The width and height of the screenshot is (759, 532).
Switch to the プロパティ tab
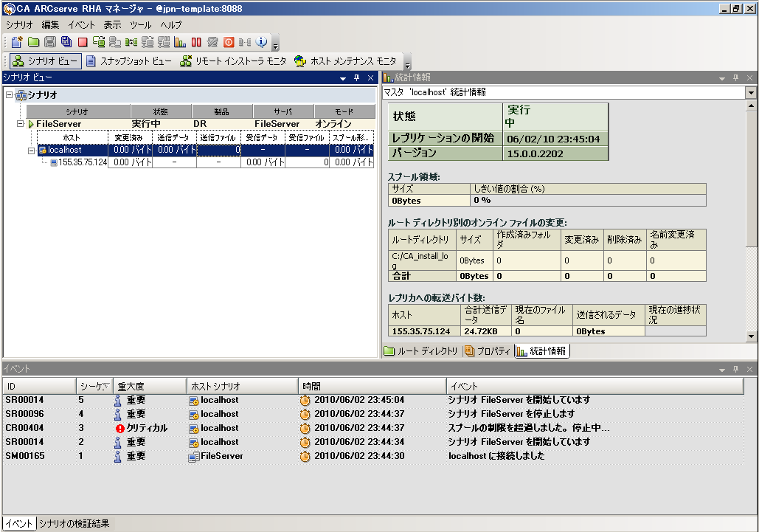pos(487,351)
